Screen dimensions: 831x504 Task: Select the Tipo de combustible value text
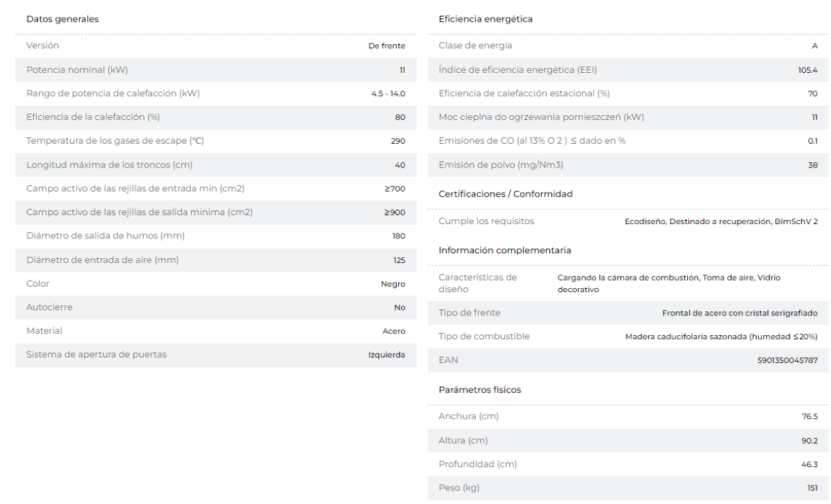point(721,336)
